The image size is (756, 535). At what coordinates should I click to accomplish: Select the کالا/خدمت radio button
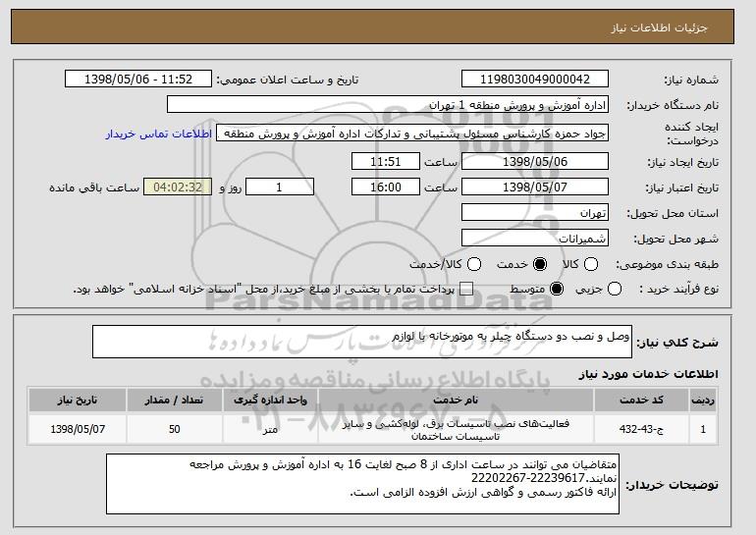click(474, 264)
